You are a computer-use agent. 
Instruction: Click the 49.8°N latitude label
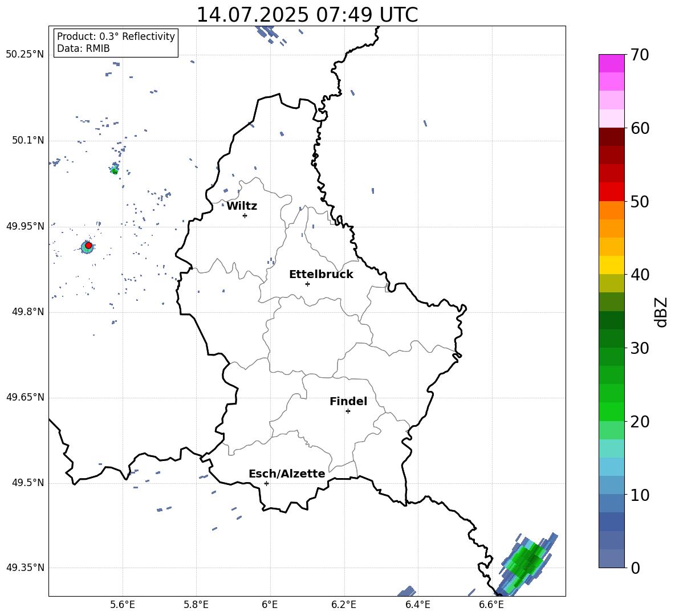click(x=28, y=312)
